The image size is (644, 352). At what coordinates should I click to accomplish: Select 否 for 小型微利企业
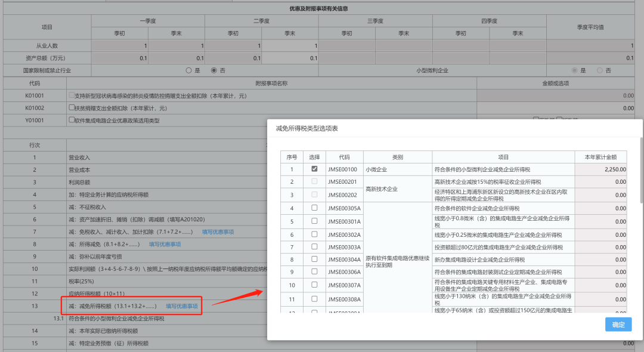(x=600, y=70)
